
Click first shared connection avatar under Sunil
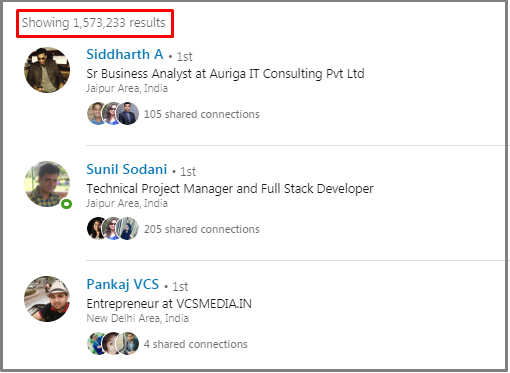pos(95,229)
